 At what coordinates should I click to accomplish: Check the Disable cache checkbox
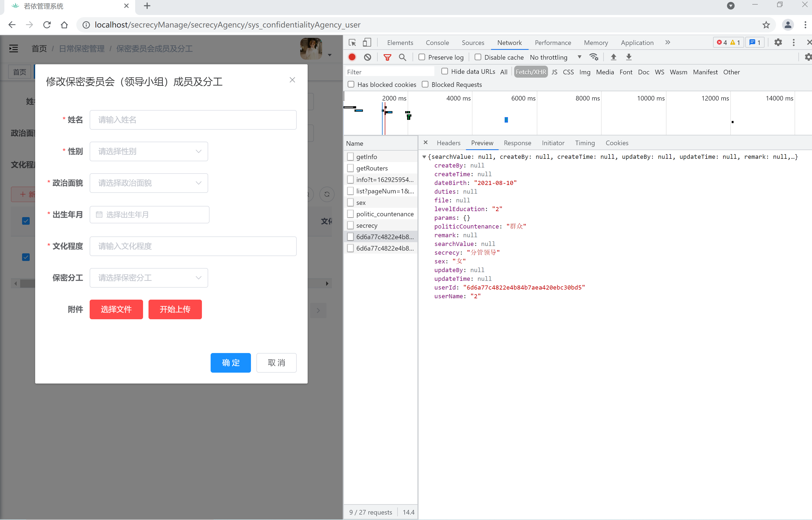click(x=478, y=57)
